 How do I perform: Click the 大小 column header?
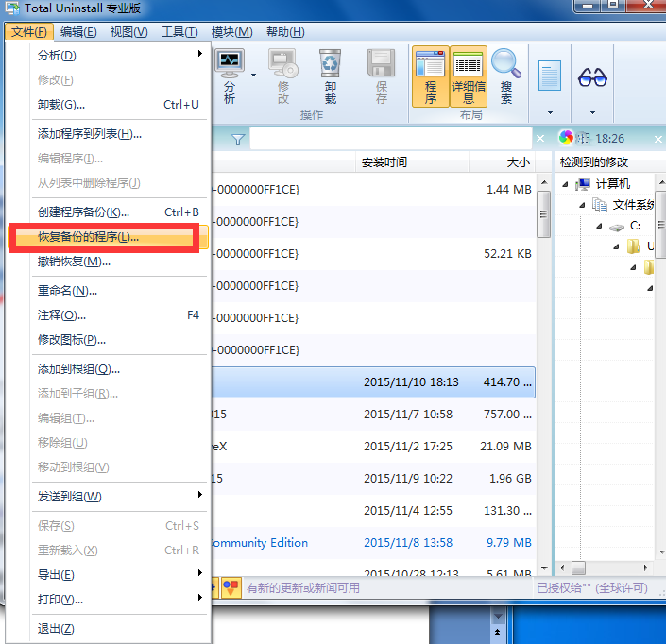tap(519, 162)
